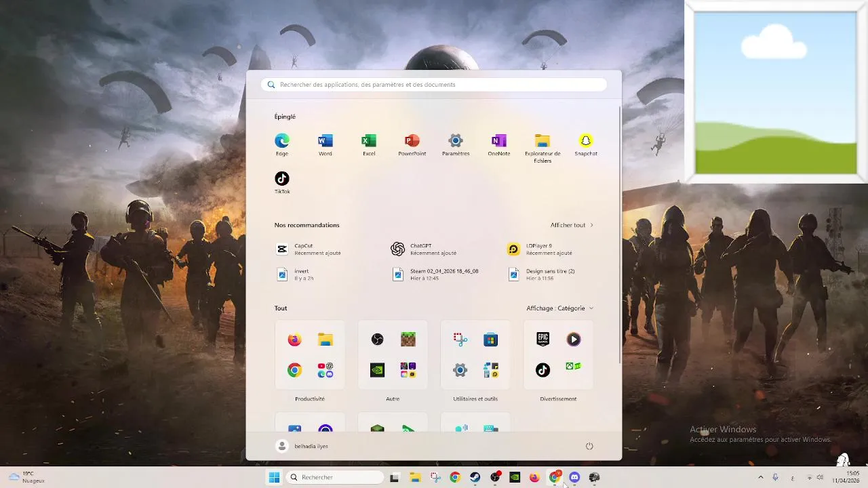Open Snipping Tool in Utilitaires group
868x488 pixels.
pos(460,340)
